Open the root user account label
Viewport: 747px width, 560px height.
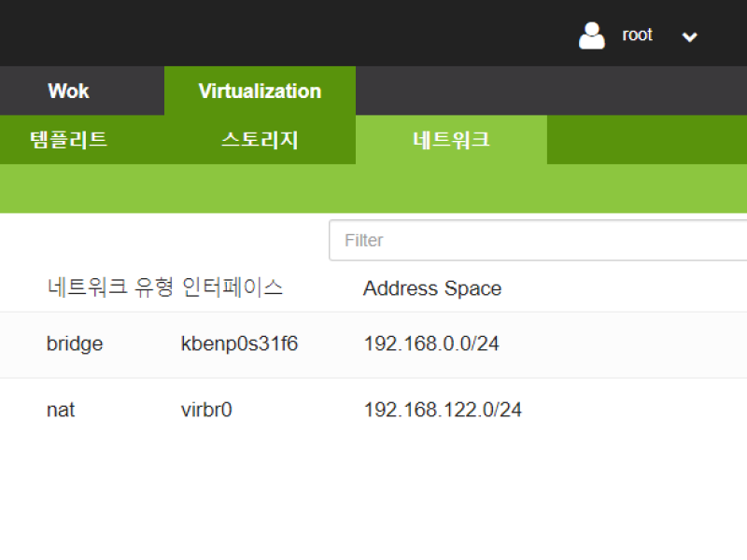pyautogui.click(x=637, y=35)
